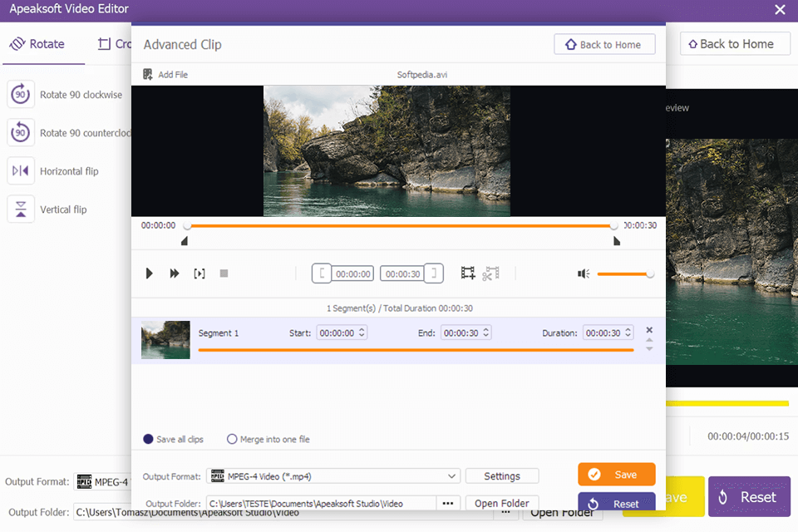Click Open Folder in Advanced Clip dialog
Image resolution: width=798 pixels, height=532 pixels.
502,503
